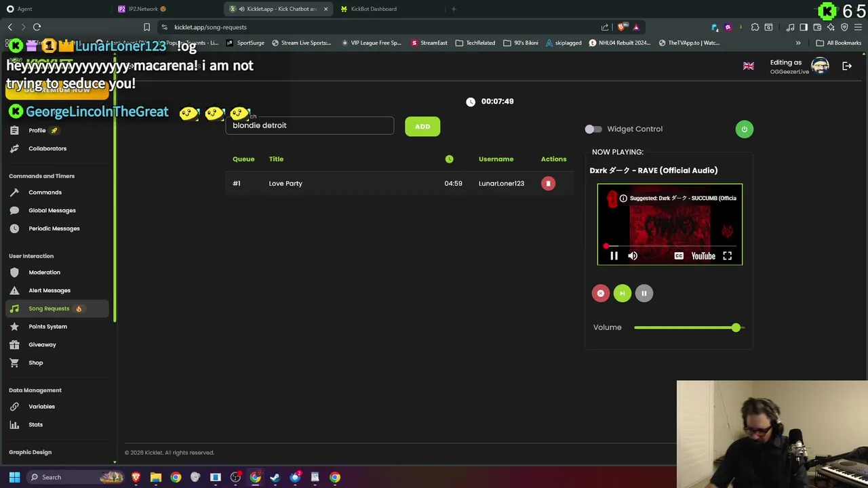Enter fullscreen on the YouTube player
The width and height of the screenshot is (868, 488).
coord(727,256)
